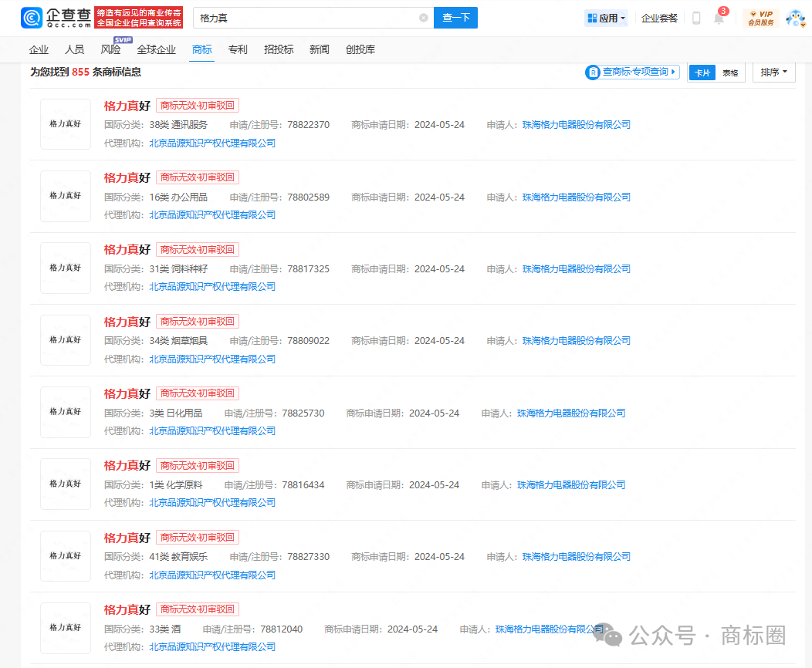Viewport: 812px width, 668px height.
Task: Click the 855 result count text
Action: (80, 72)
